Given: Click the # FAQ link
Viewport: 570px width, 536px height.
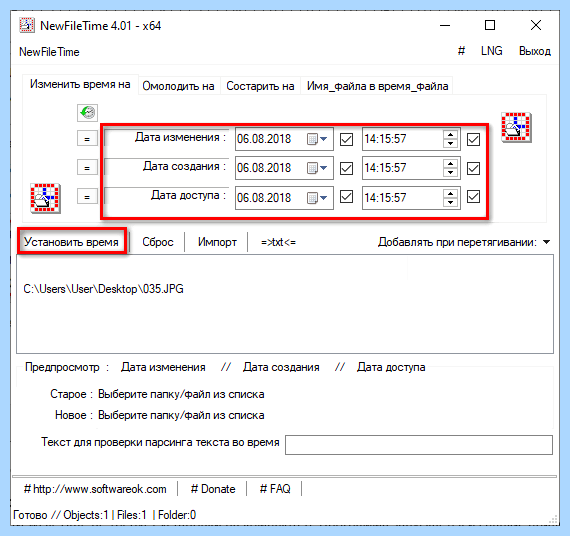Looking at the screenshot, I should tap(275, 489).
